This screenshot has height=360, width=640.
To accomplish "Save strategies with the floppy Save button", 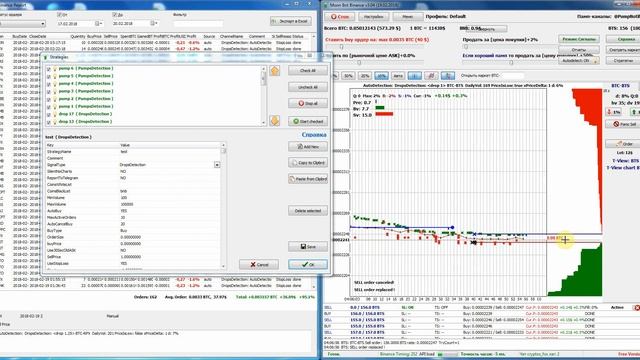I will coord(308,247).
